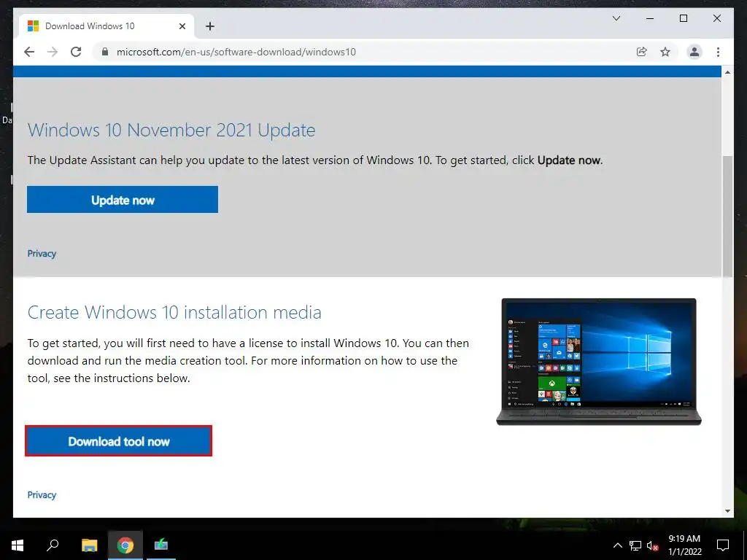Open the app beside Chrome on taskbar
This screenshot has height=560, width=747.
(161, 545)
